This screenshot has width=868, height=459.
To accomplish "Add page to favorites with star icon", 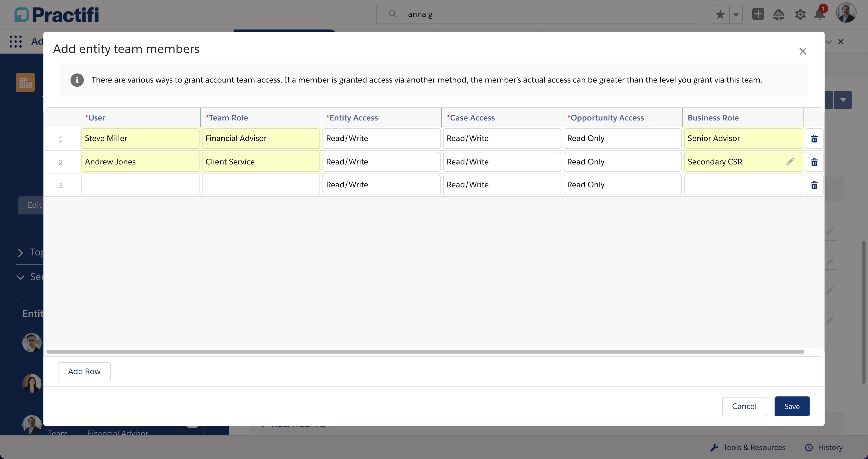I will 720,14.
